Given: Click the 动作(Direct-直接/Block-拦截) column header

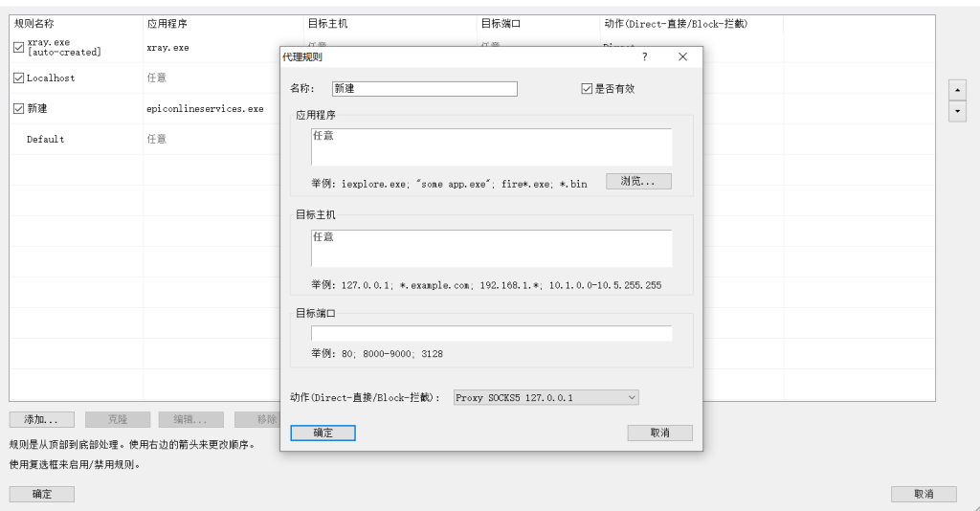Looking at the screenshot, I should point(691,24).
